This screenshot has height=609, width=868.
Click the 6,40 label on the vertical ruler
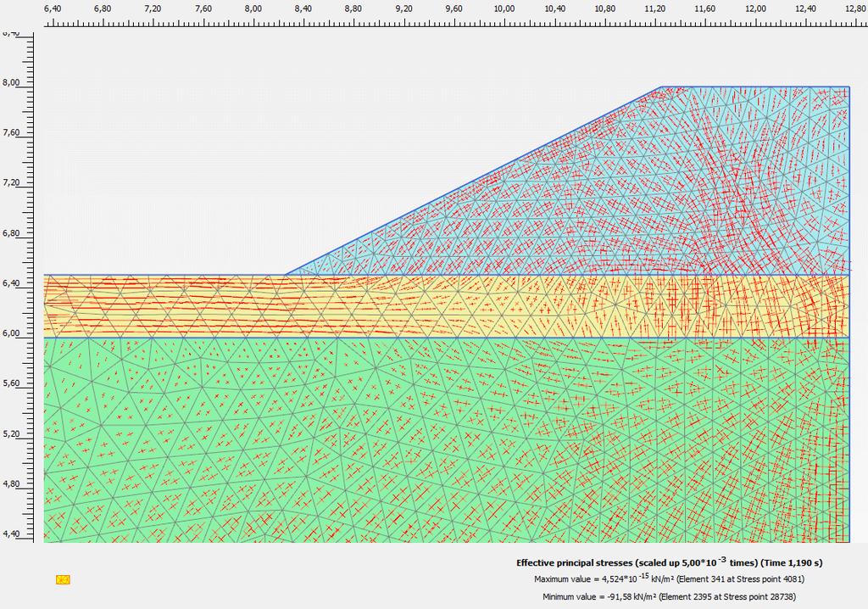11,283
